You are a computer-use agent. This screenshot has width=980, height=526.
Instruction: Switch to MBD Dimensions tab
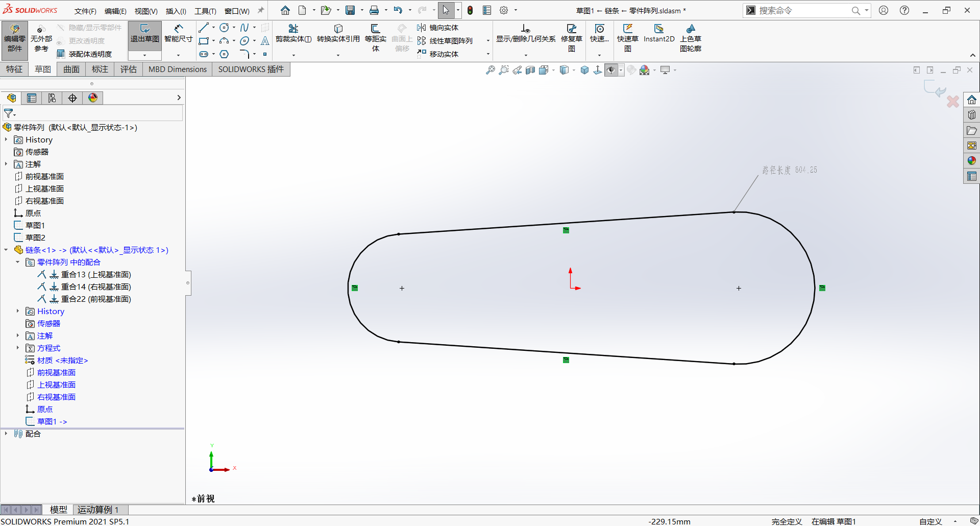pyautogui.click(x=178, y=69)
